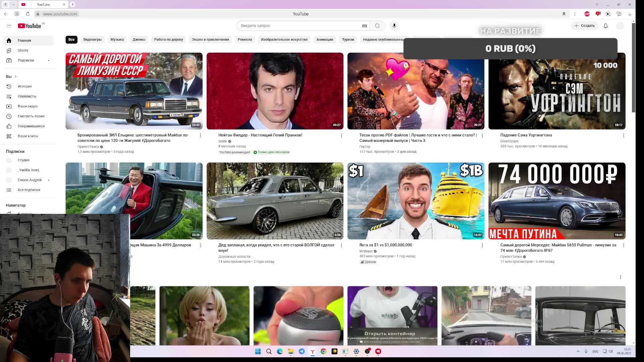
Task: Open a new browser tab with plus
Action: tap(72, 4)
